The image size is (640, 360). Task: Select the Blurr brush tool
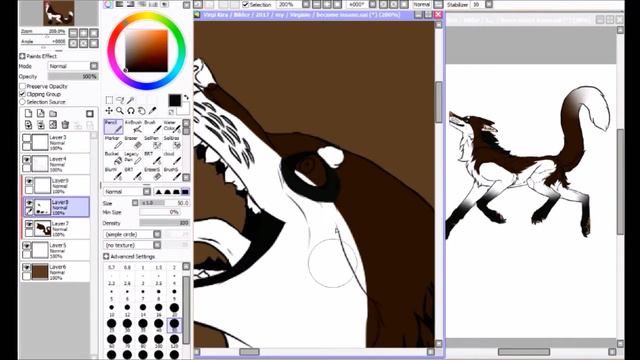[x=113, y=174]
